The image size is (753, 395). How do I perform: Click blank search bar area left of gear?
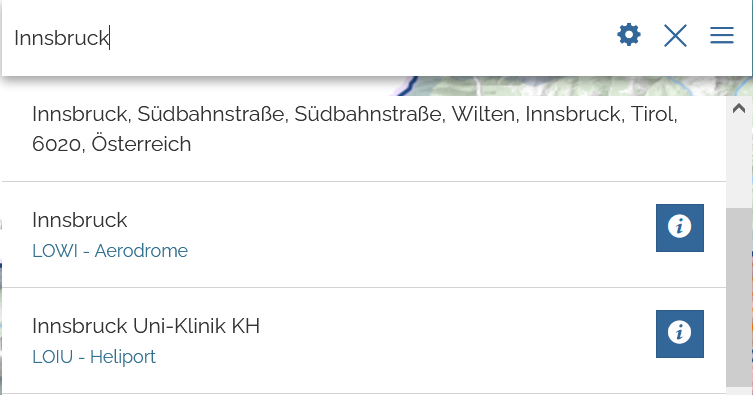tap(360, 38)
